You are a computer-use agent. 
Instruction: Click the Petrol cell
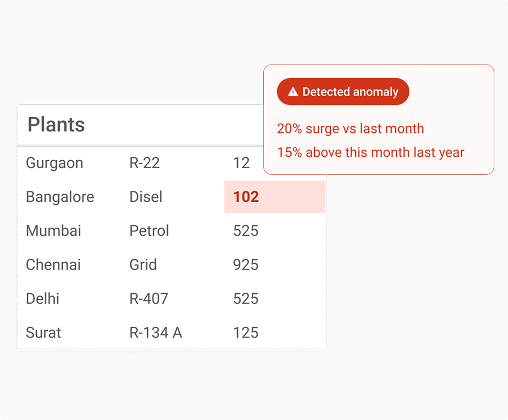click(x=149, y=231)
